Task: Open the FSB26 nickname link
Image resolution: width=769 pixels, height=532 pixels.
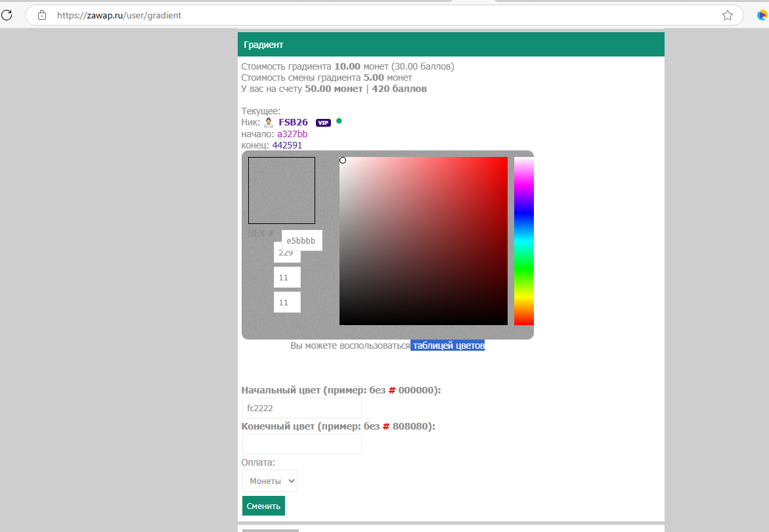Action: [x=293, y=122]
